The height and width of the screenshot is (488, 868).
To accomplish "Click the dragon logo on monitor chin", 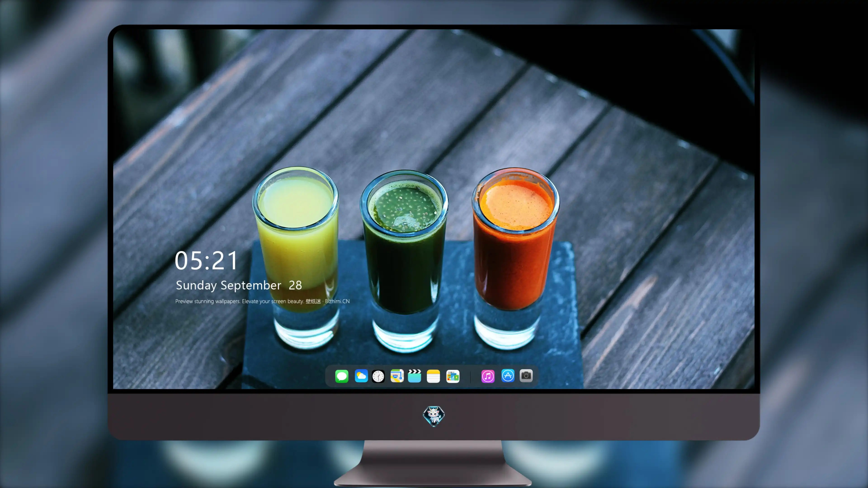I will pyautogui.click(x=434, y=416).
